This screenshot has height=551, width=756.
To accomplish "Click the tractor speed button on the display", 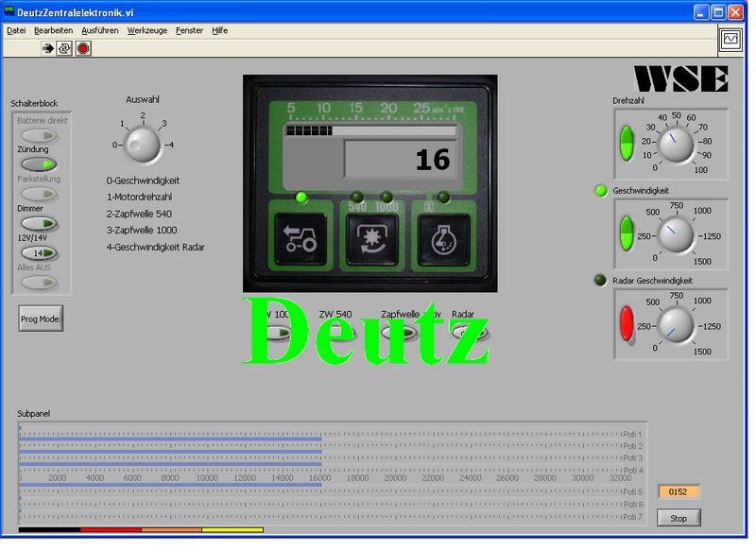I will click(300, 239).
